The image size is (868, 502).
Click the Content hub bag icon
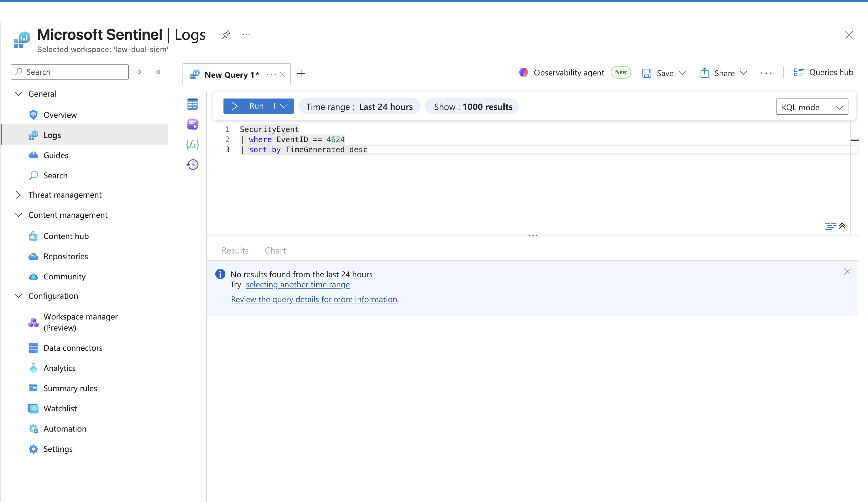(x=33, y=236)
